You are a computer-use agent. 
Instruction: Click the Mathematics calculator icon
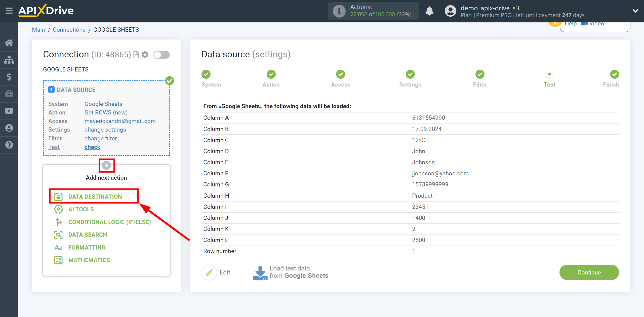58,260
